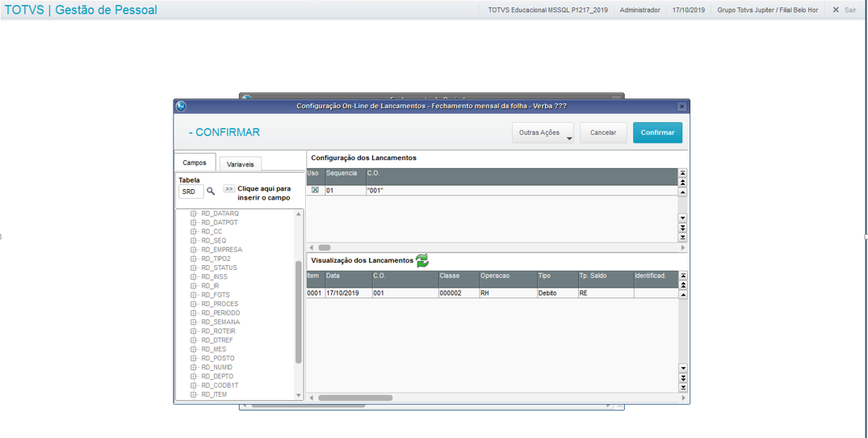Move up one row in Configuração grid
This screenshot has height=438, width=868.
(x=682, y=192)
